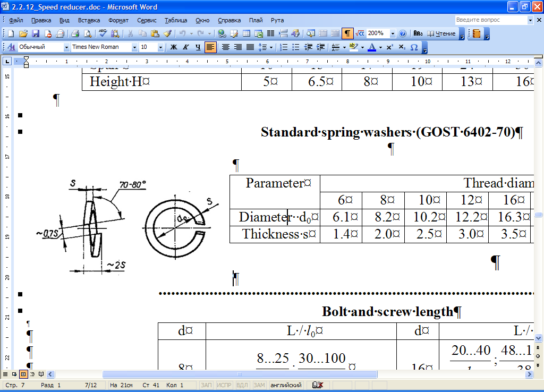Viewport: 544px width, 392px height.
Task: Open the Формат menu
Action: [118, 20]
